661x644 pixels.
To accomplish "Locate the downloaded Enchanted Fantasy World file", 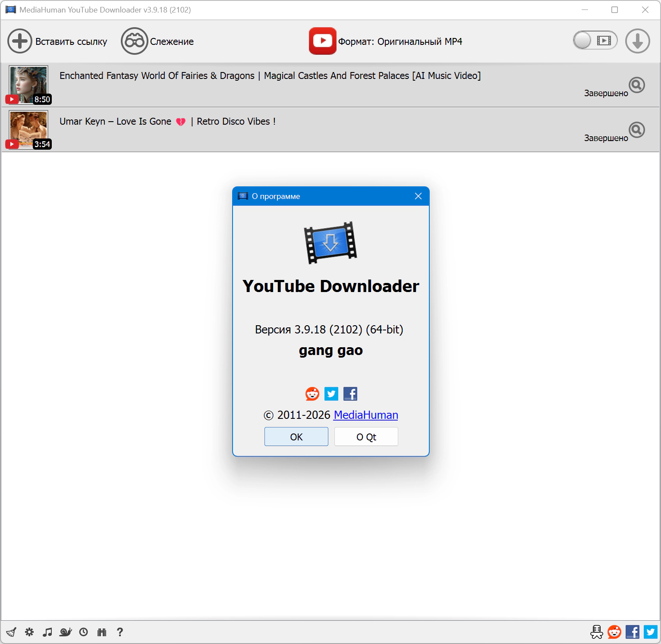I will pos(636,85).
